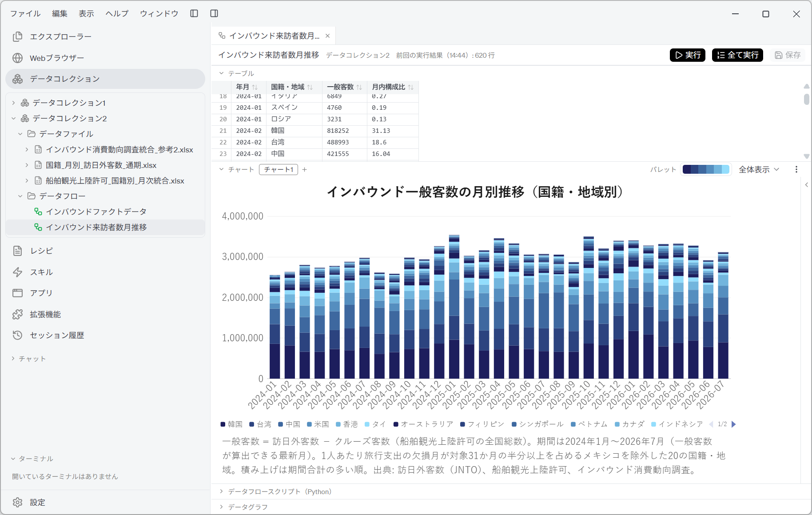Open Session History clock icon
This screenshot has width=812, height=515.
pos(17,335)
